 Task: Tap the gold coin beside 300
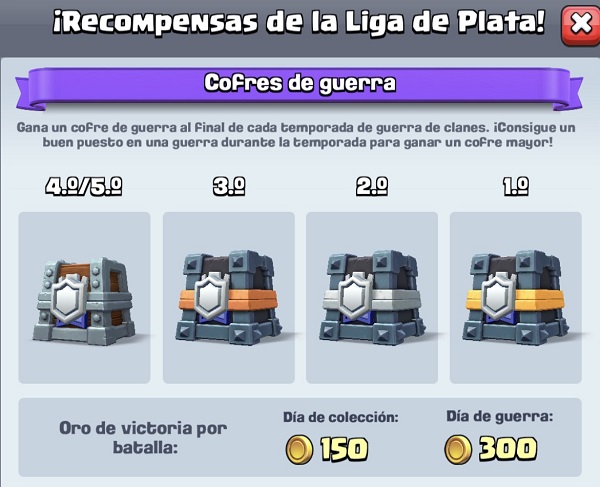click(x=458, y=449)
